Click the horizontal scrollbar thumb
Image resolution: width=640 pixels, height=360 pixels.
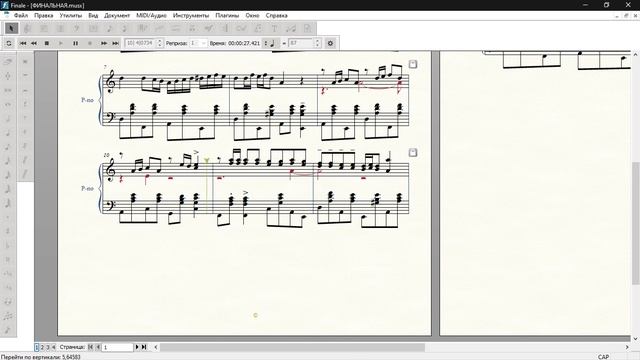[292, 347]
